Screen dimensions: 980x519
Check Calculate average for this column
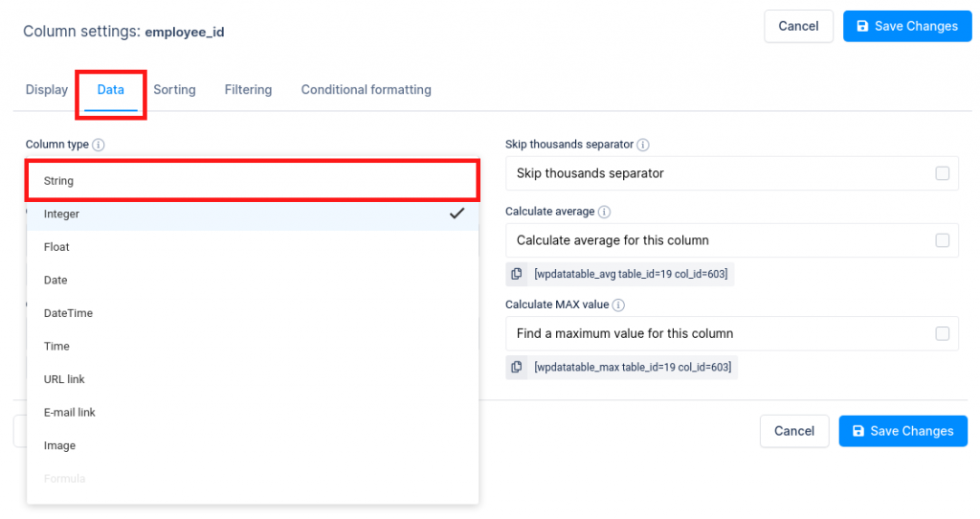(x=942, y=240)
